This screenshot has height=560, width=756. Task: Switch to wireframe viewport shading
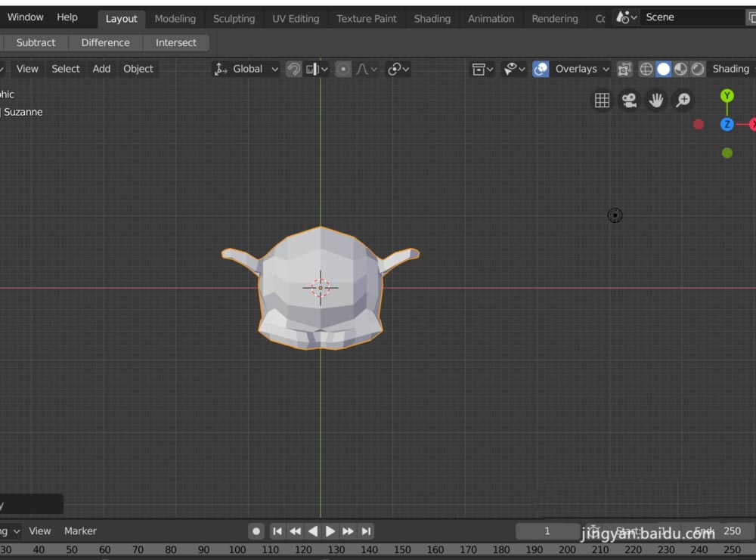[x=646, y=69]
